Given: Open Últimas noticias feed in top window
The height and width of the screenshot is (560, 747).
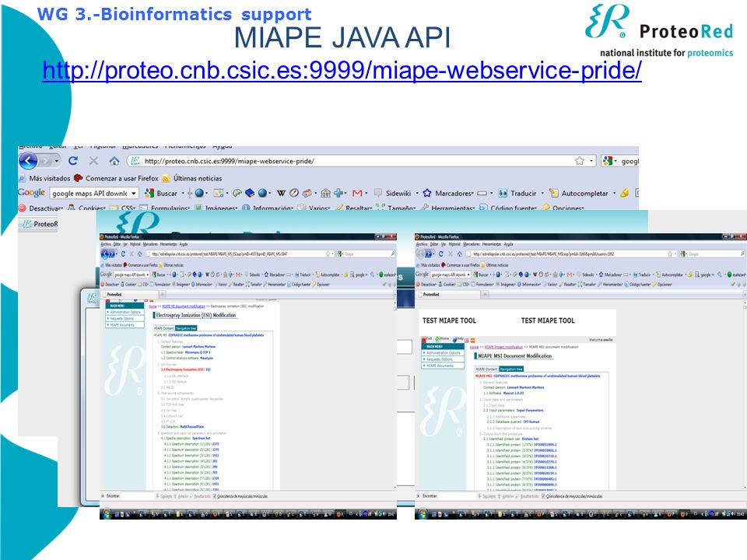Looking at the screenshot, I should [x=191, y=178].
